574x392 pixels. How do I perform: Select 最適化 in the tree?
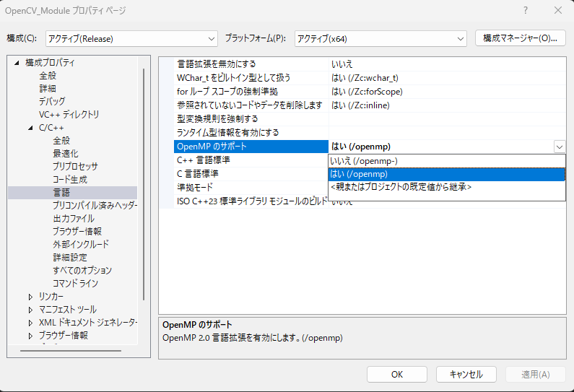(66, 154)
